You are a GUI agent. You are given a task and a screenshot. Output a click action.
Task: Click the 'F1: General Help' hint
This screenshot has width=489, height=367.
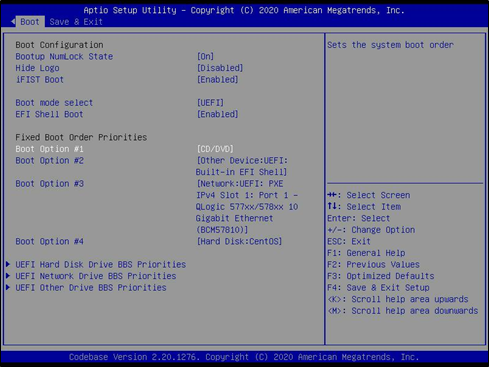(x=366, y=253)
